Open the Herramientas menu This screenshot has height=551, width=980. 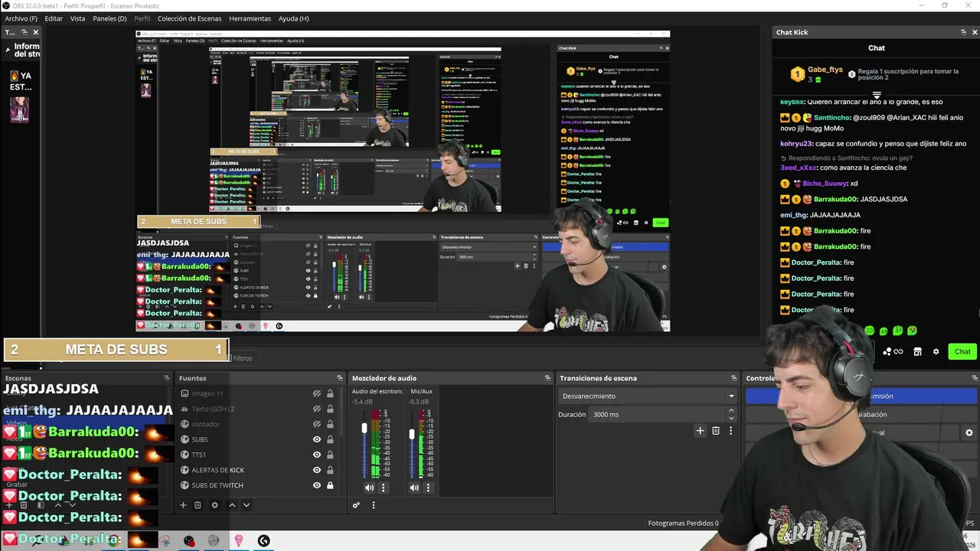pos(250,18)
